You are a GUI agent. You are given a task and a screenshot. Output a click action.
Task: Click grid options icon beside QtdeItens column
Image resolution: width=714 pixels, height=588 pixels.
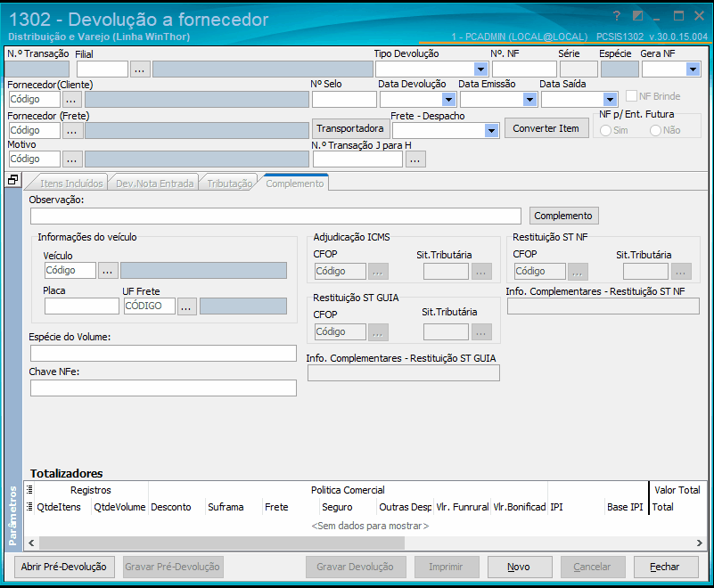(29, 507)
